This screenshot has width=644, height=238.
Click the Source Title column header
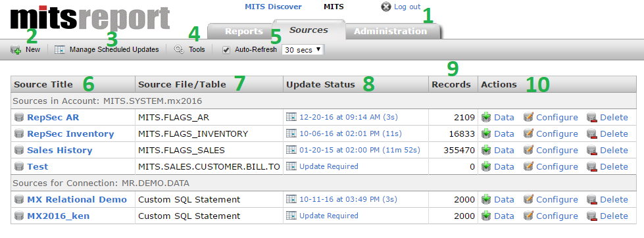point(73,85)
